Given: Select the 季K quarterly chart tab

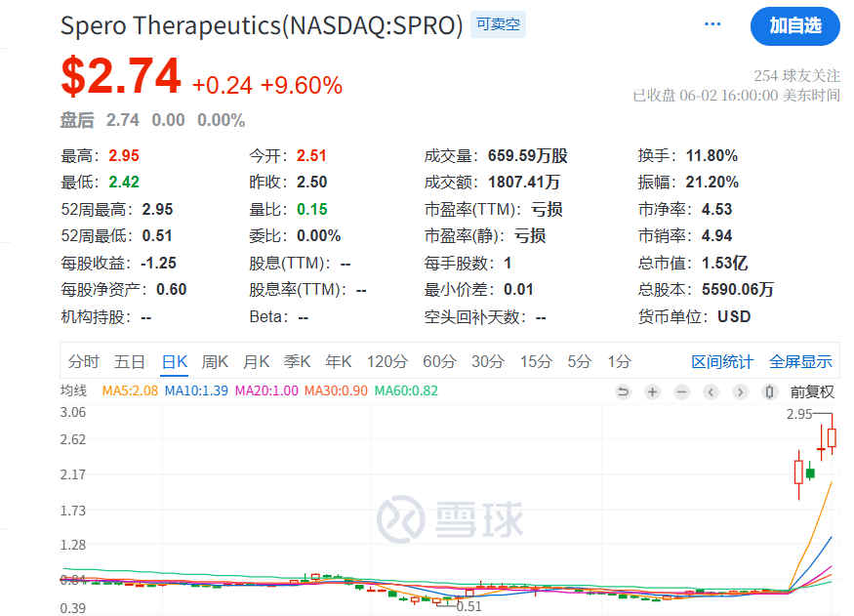Looking at the screenshot, I should click(297, 361).
